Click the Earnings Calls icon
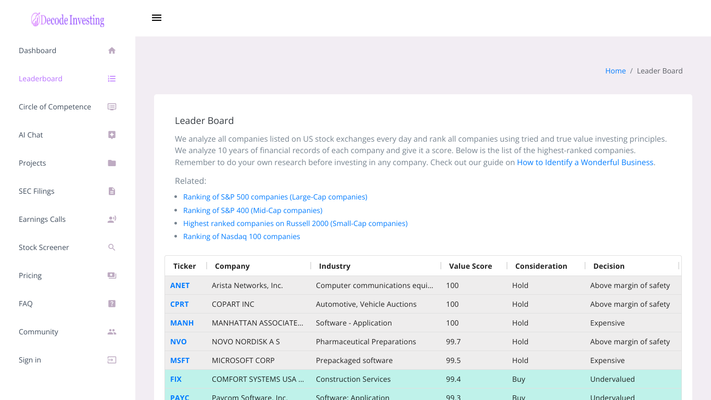Image resolution: width=711 pixels, height=400 pixels. coord(112,219)
